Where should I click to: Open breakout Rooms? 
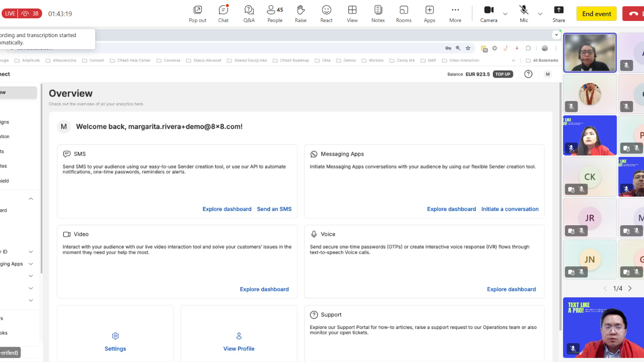(x=404, y=13)
